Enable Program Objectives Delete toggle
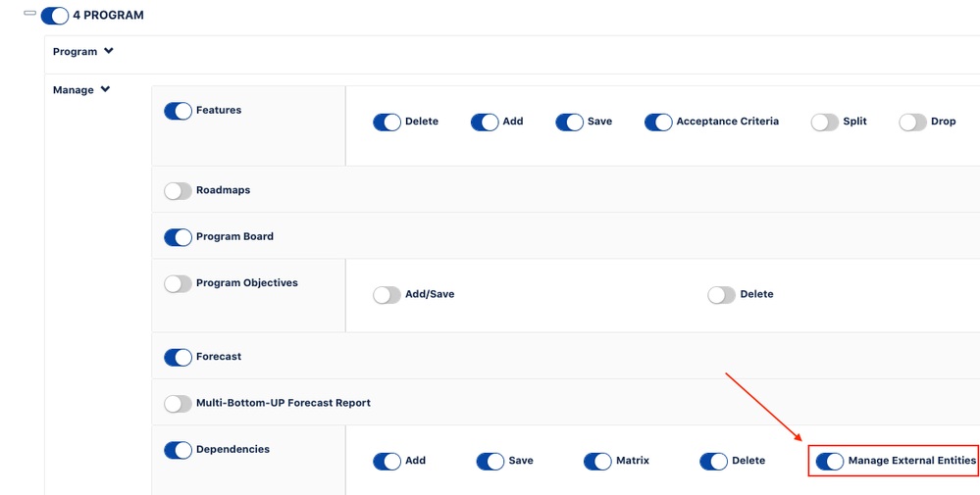Viewport: 980px width, 495px height. [722, 295]
